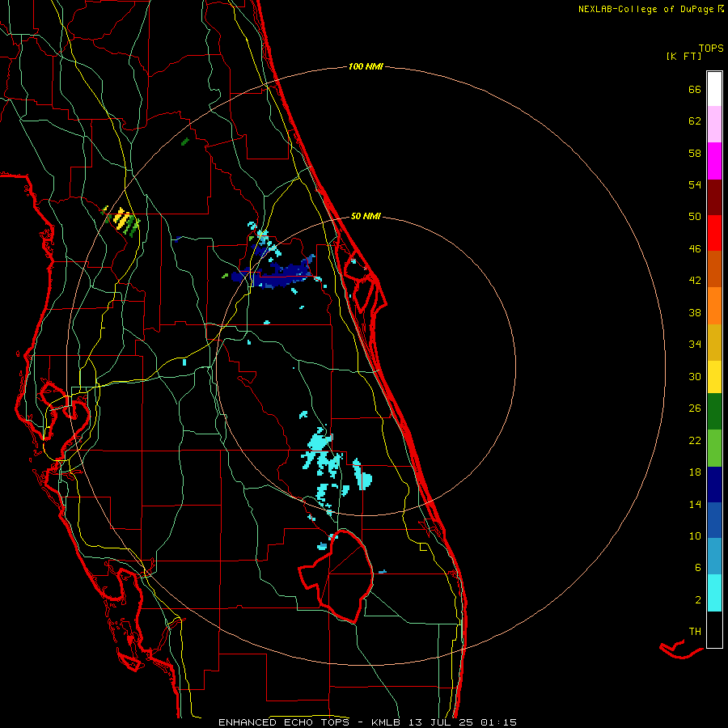Click the 'TH' threshold legend label

coord(695,632)
